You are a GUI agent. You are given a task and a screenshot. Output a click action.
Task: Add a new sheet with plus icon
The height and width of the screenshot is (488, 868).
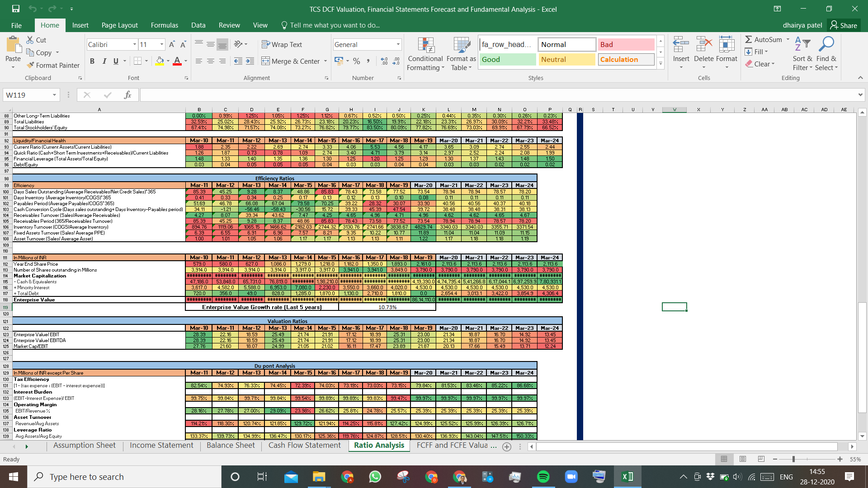[507, 446]
